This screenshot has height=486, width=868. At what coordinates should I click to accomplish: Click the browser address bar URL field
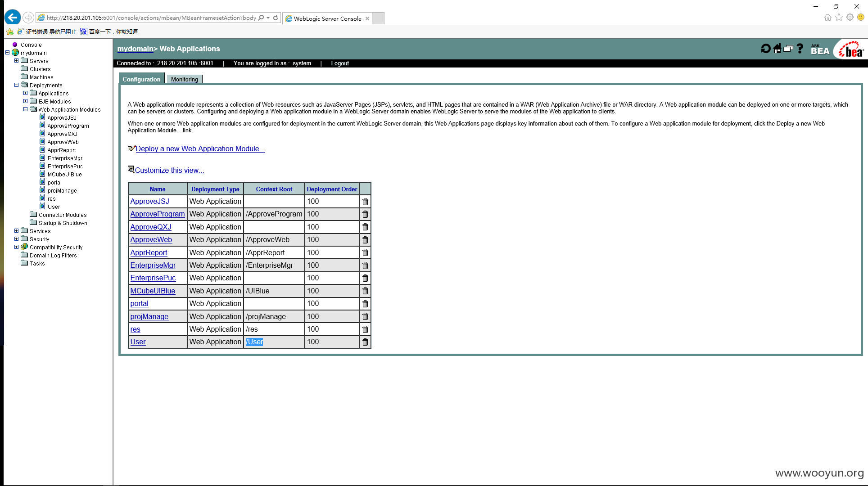(151, 18)
